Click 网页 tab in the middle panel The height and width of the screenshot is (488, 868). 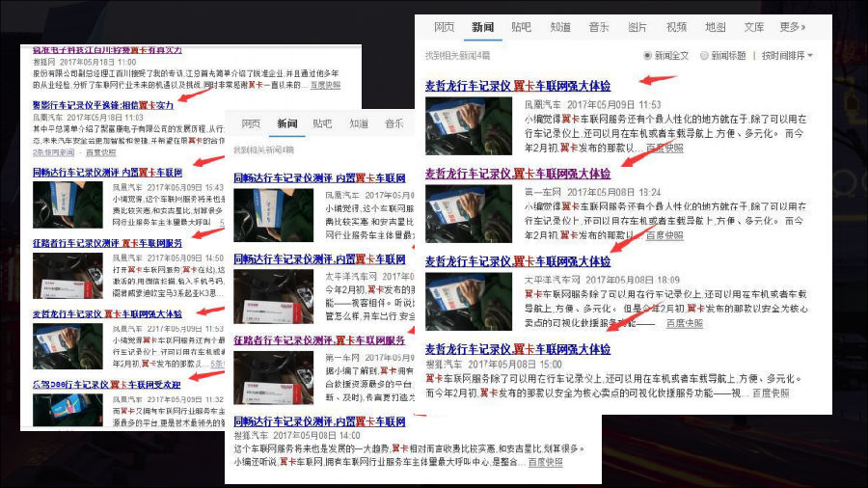pos(251,124)
